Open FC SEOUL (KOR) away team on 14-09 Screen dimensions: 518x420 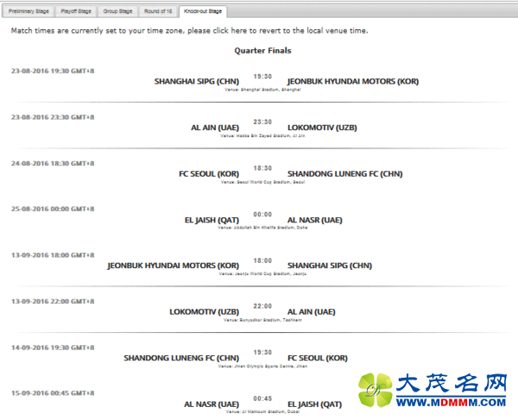coord(317,358)
